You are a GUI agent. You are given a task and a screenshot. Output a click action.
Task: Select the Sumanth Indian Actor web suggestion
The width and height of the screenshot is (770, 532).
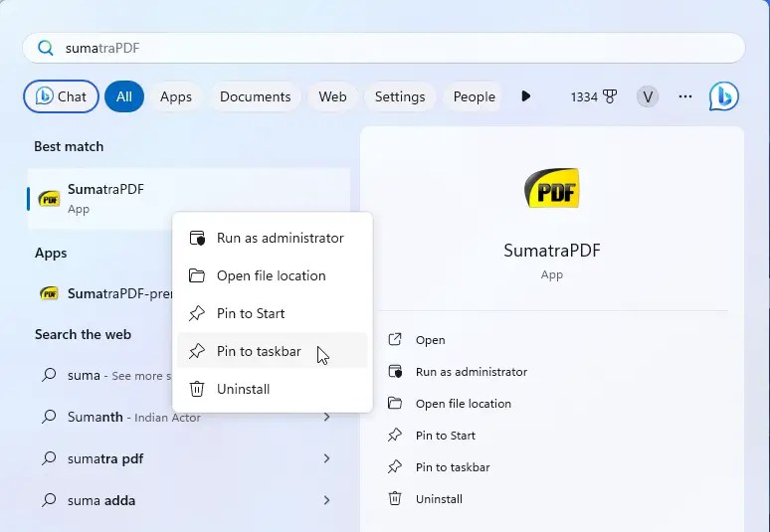[x=189, y=418]
